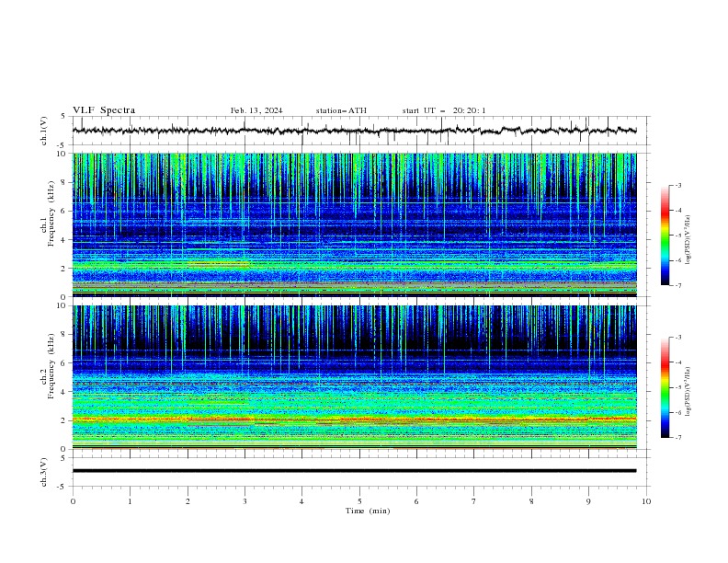Click the ch.1 color bar's log(PSD) label
Screen dimensions: 728x563
[688, 240]
